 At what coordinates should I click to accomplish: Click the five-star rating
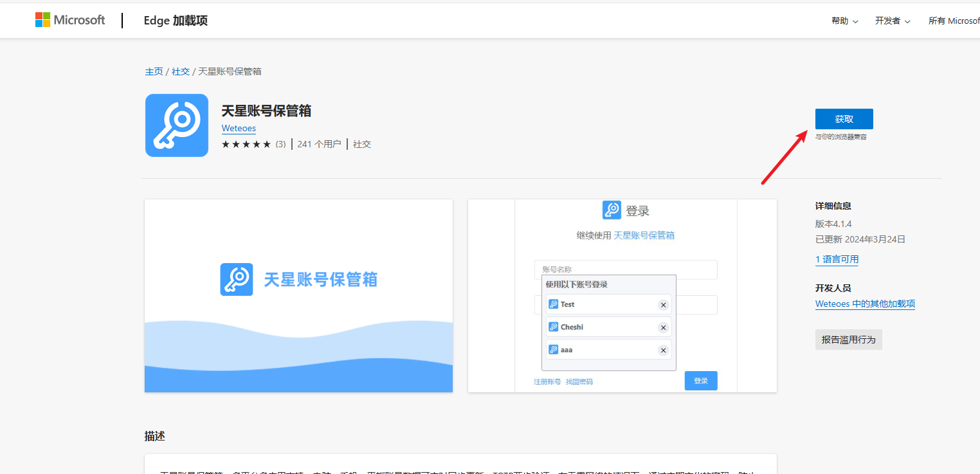tap(246, 144)
